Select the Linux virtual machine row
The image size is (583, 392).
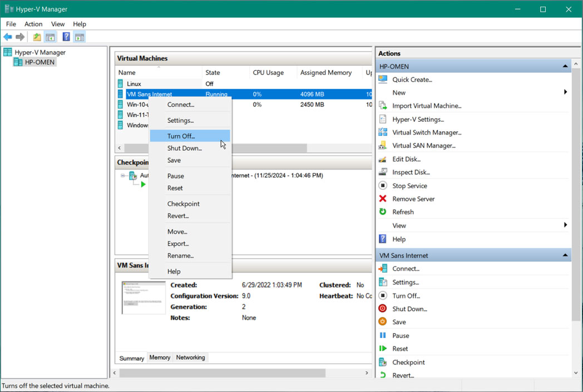point(244,83)
